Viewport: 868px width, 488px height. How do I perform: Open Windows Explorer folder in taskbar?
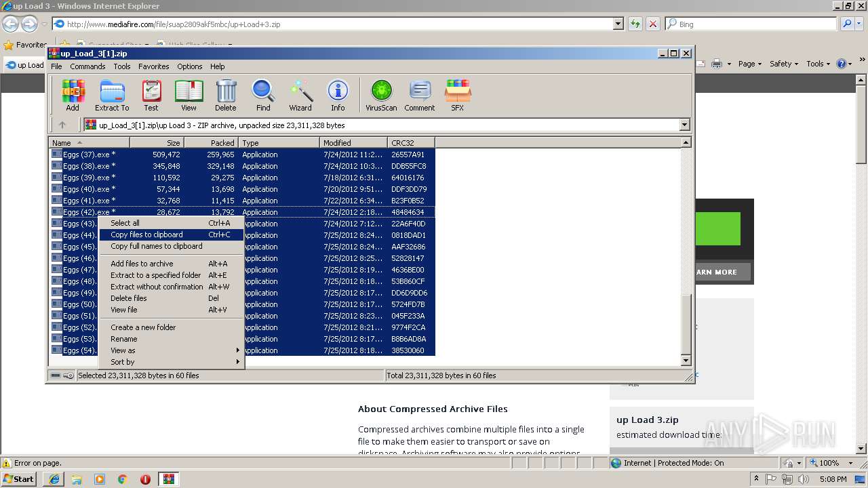(x=77, y=479)
